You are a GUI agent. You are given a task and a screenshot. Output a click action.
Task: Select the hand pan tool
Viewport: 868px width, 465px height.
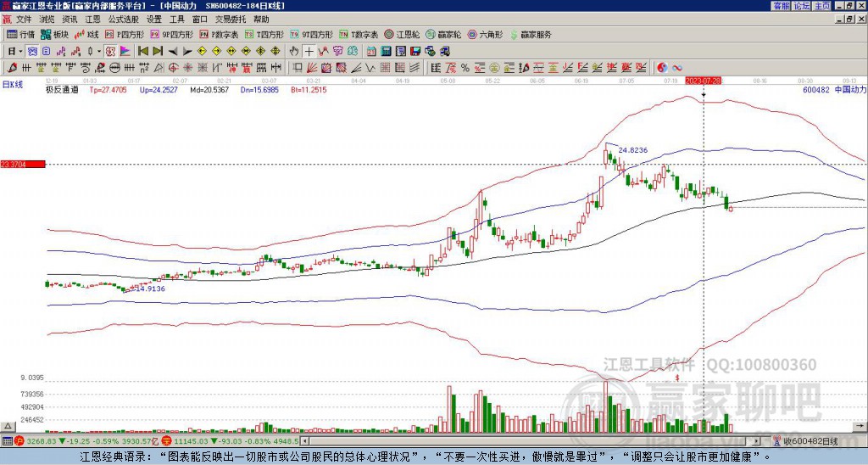pyautogui.click(x=295, y=51)
